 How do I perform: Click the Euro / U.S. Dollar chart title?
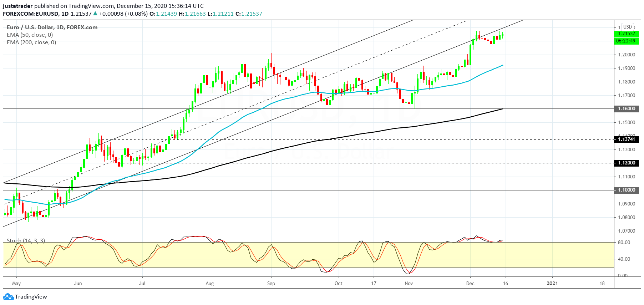tap(52, 27)
